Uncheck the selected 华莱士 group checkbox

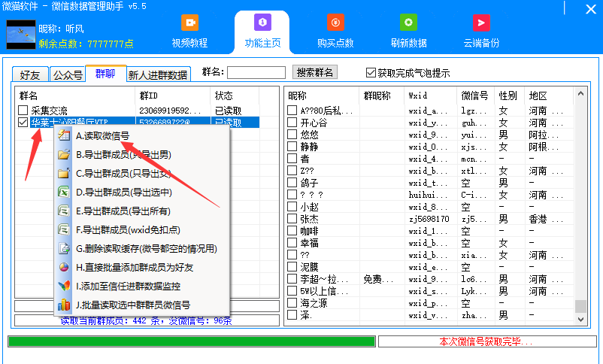pos(23,123)
